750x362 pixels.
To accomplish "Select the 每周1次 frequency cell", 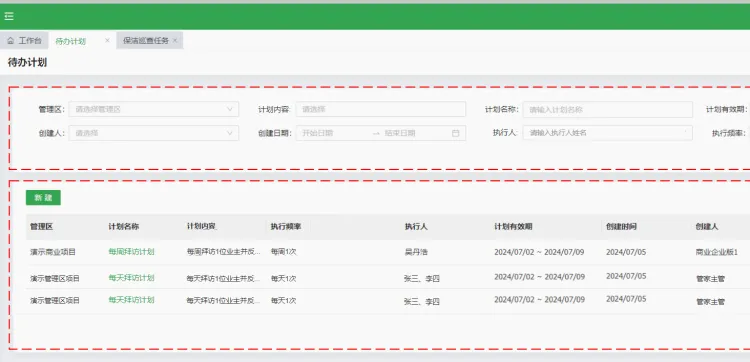I will tap(284, 252).
